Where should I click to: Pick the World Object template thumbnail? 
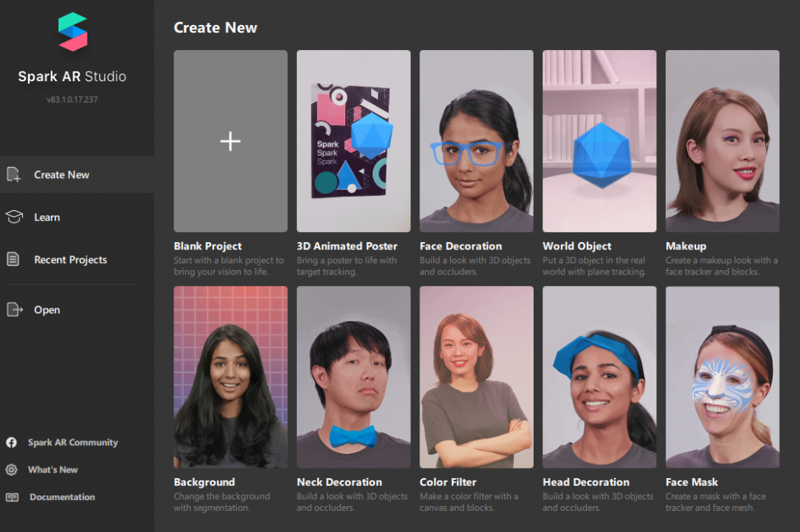[x=599, y=141]
